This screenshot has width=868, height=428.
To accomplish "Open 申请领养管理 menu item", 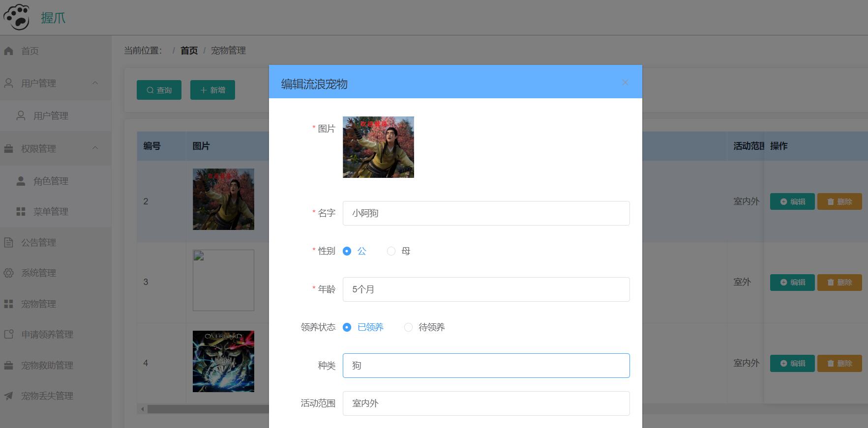I will 56,334.
